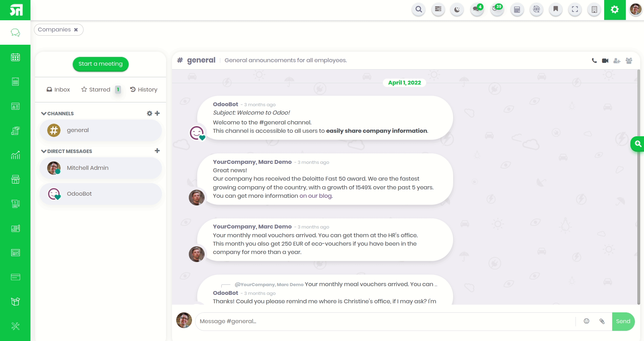Open the Inbox mailbox
Screen dimensions: 644x341
(58, 89)
